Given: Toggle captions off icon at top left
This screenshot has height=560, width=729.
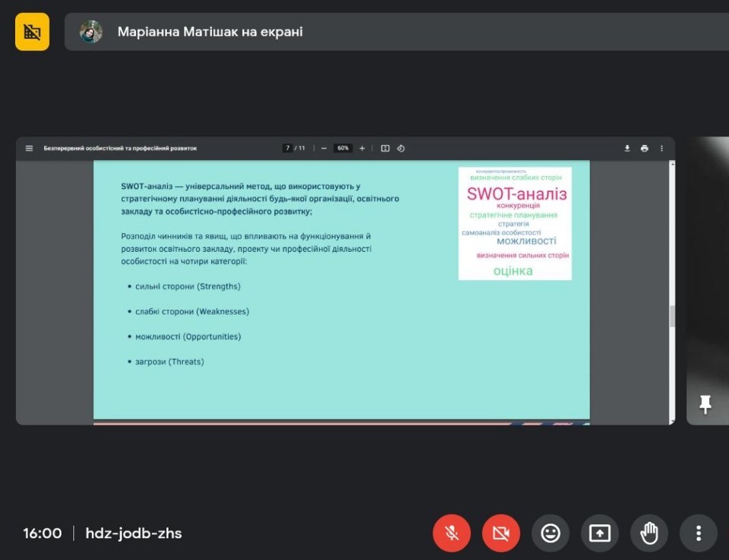Looking at the screenshot, I should coord(32,32).
